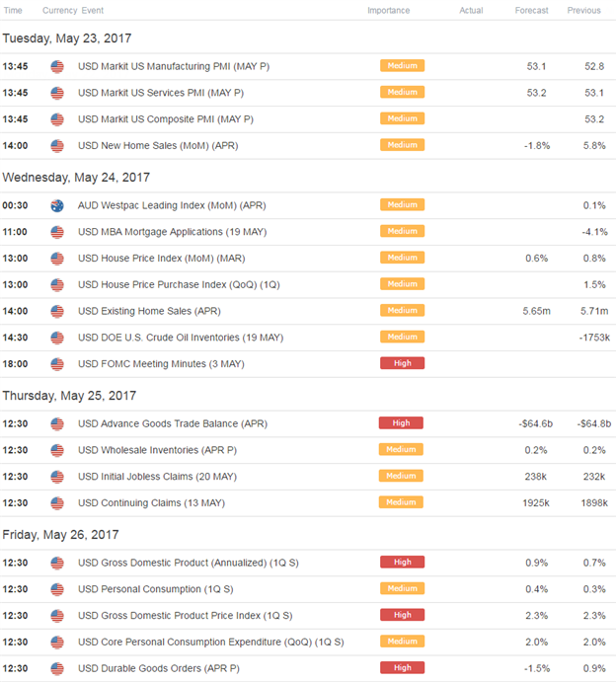This screenshot has height=682, width=616.
Task: Sort by the Importance column header
Action: [389, 11]
